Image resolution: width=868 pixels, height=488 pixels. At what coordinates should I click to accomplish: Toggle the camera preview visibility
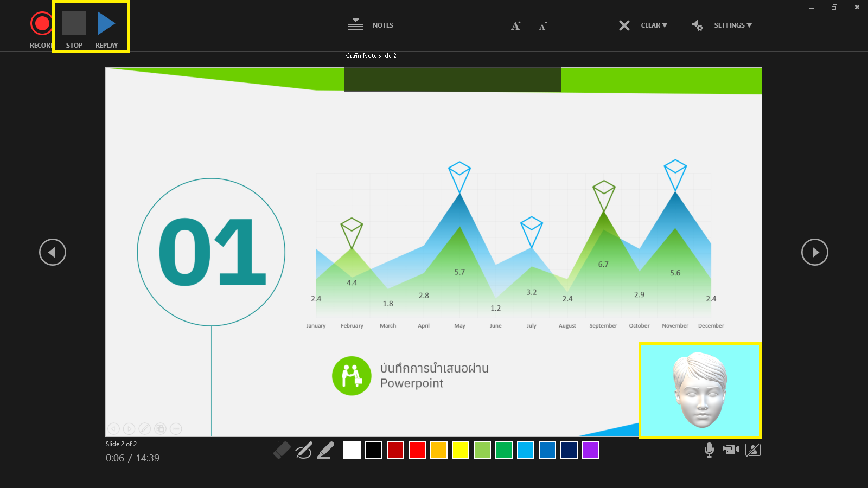pos(753,450)
